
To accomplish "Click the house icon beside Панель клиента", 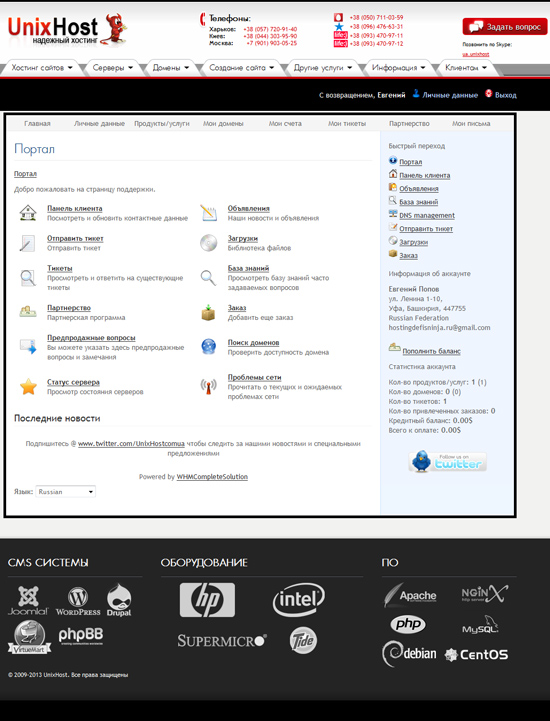I will [28, 213].
